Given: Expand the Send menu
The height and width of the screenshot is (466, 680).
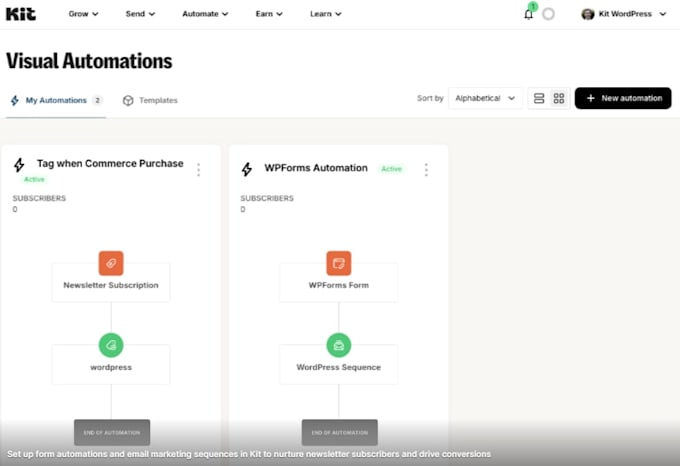Looking at the screenshot, I should (x=140, y=14).
